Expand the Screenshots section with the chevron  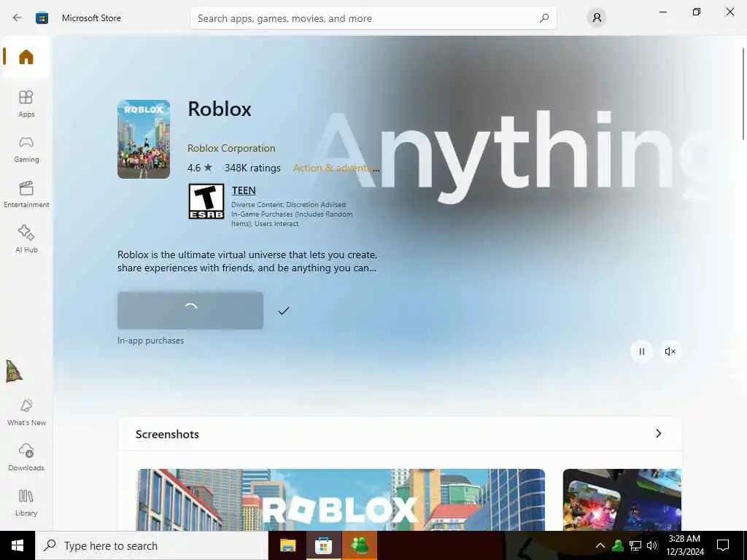click(659, 433)
